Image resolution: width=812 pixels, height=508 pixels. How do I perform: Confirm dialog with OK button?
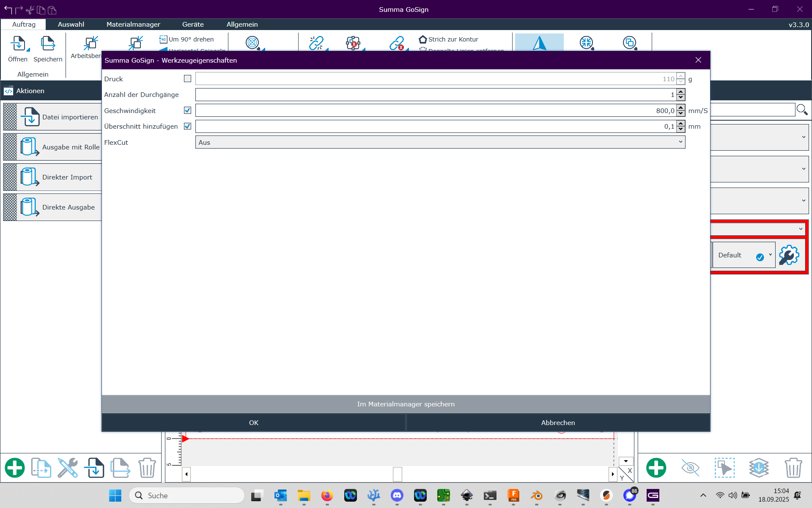coord(254,422)
